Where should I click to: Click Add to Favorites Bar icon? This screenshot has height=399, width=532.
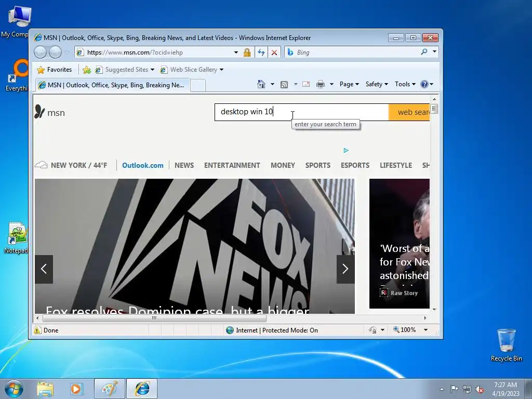[x=87, y=70]
